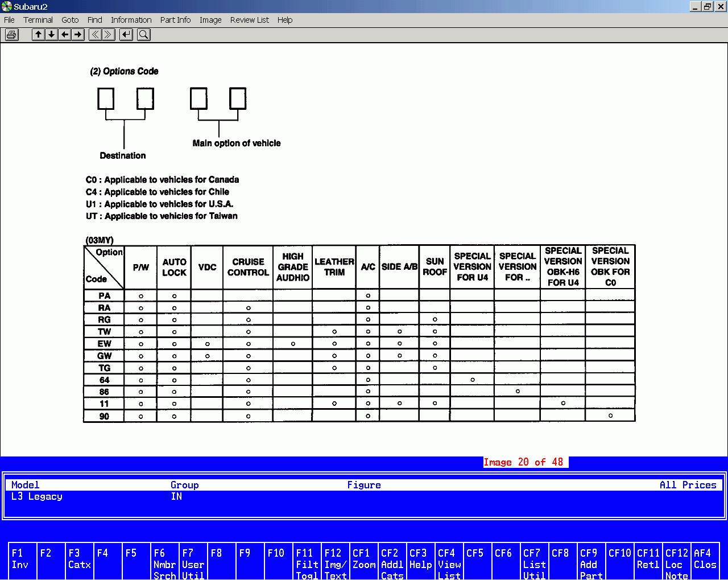Open the Goto menu

[x=70, y=20]
